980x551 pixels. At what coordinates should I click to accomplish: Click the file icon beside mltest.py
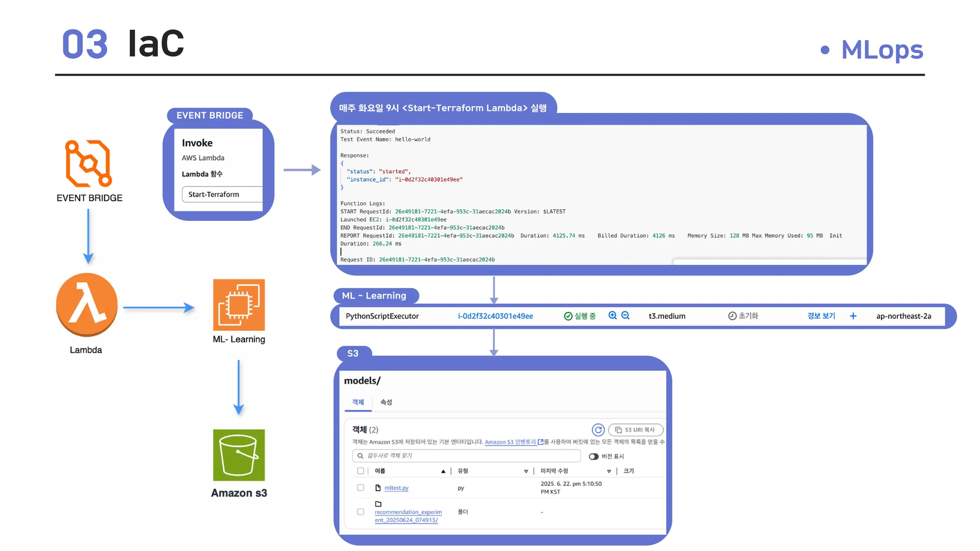[378, 488]
